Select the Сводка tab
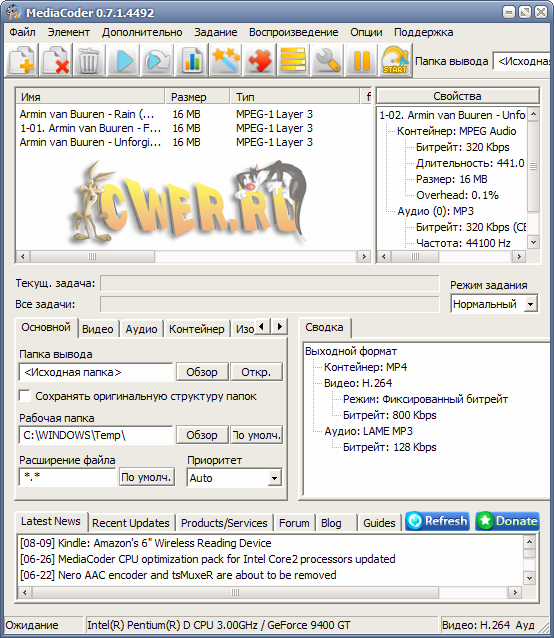The image size is (554, 638). pyautogui.click(x=324, y=327)
